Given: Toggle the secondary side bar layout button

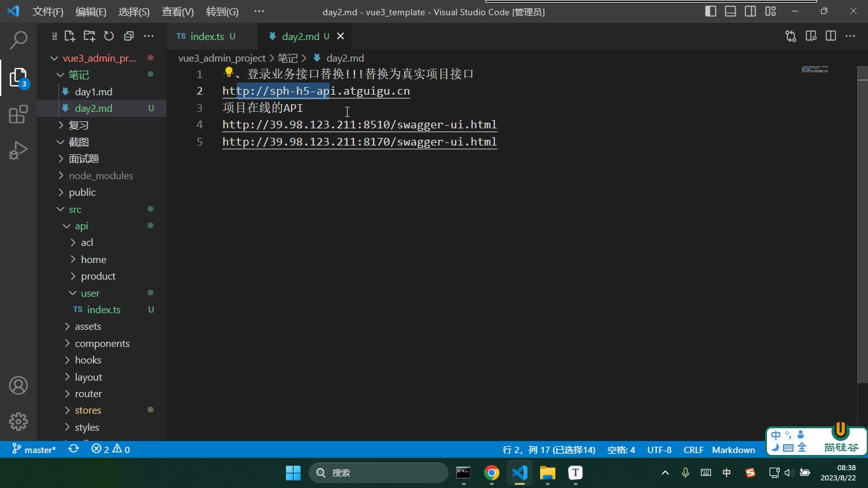Looking at the screenshot, I should coord(750,11).
